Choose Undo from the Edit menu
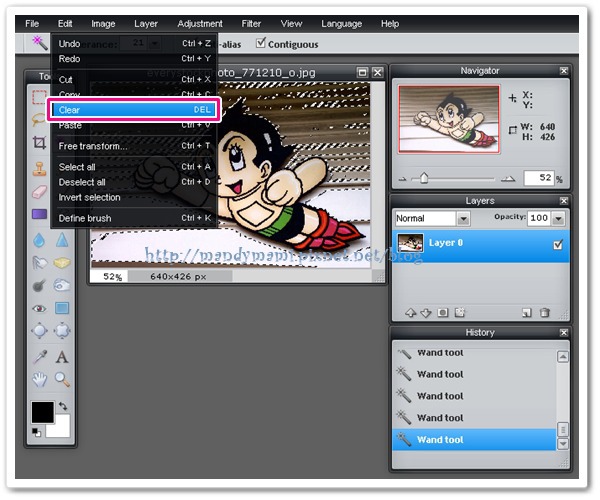Viewport: 600px width, 500px height. coord(134,44)
